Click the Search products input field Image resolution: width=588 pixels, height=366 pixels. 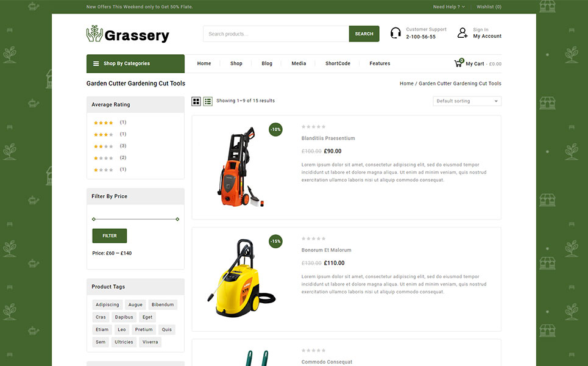pos(275,34)
